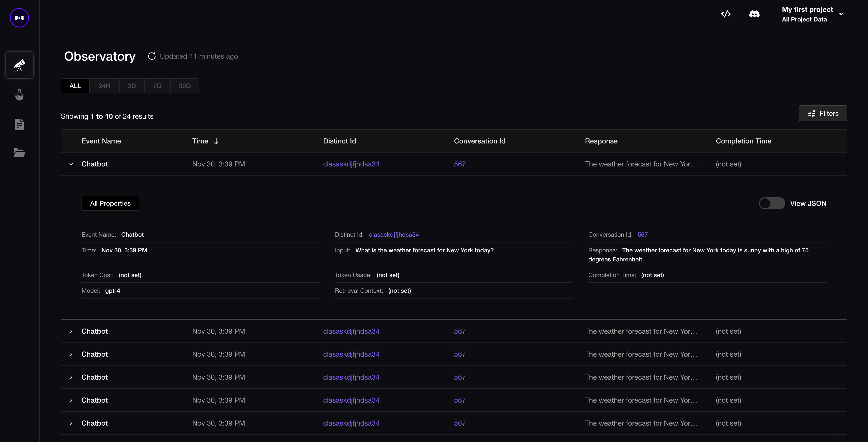The width and height of the screenshot is (868, 442).
Task: Click the Token Usage (not set) value
Action: [388, 275]
